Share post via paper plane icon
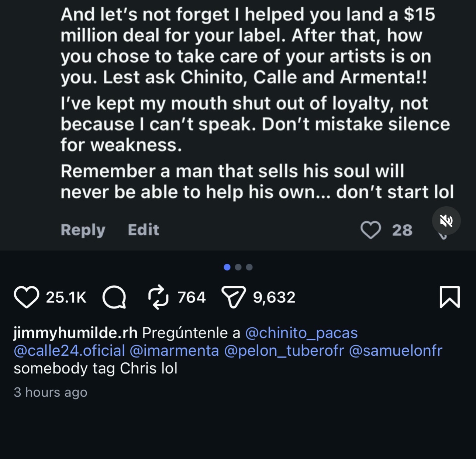 coord(234,297)
